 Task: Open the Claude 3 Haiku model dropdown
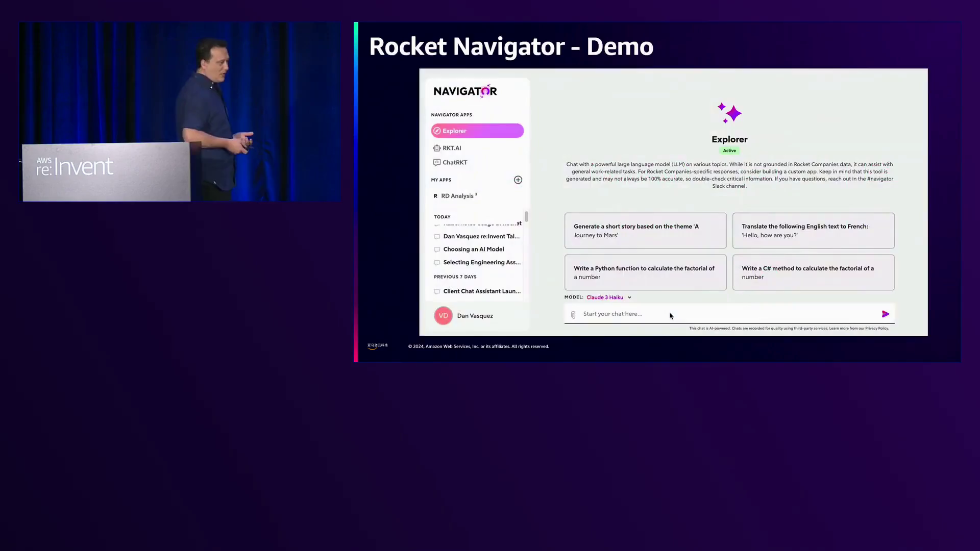click(x=605, y=297)
